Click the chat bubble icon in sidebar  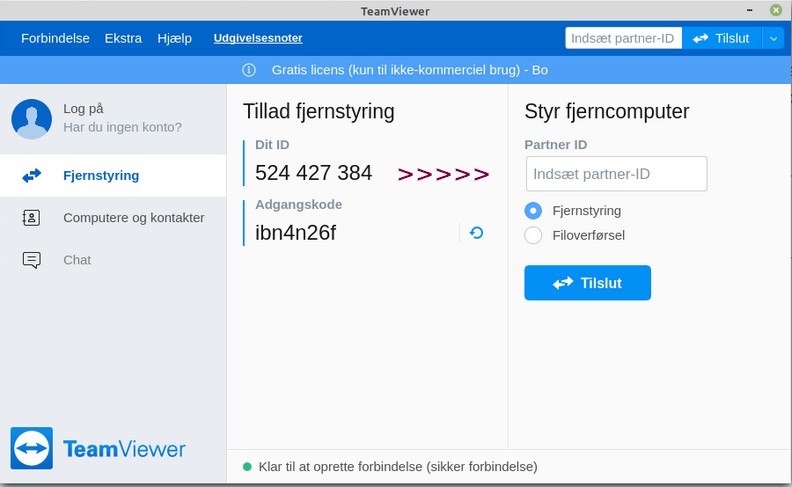pos(31,260)
